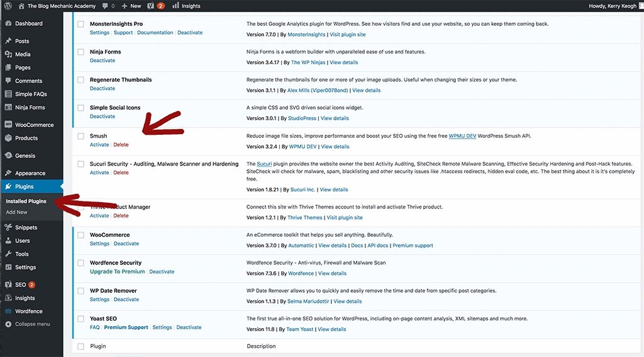Activate the Smush plugin
This screenshot has width=644, height=357.
(99, 145)
